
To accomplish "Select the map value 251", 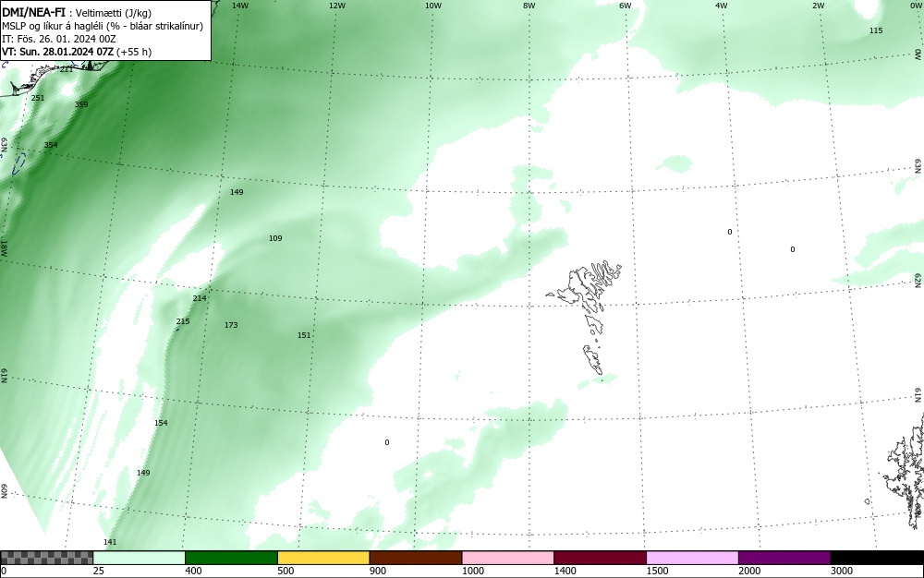I will 38,98.
